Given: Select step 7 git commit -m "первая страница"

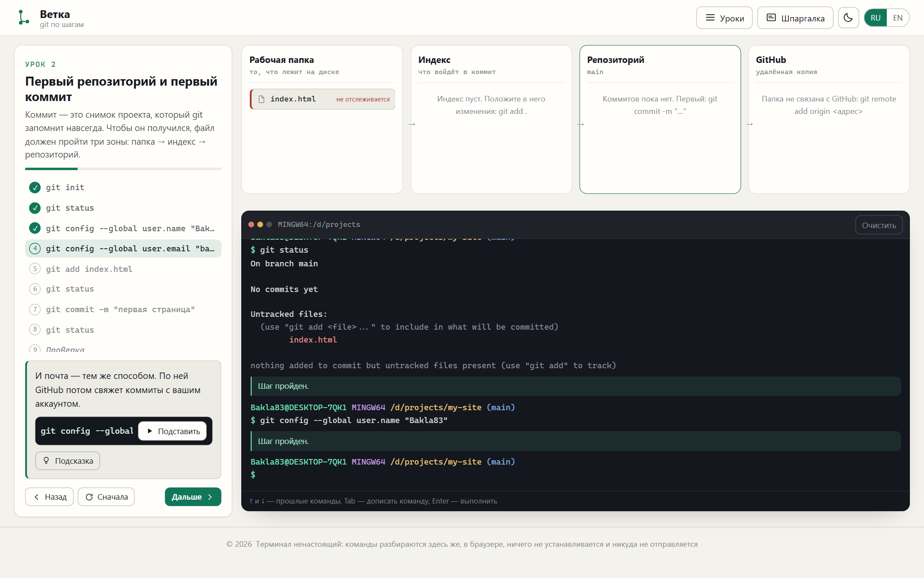Looking at the screenshot, I should click(x=123, y=309).
